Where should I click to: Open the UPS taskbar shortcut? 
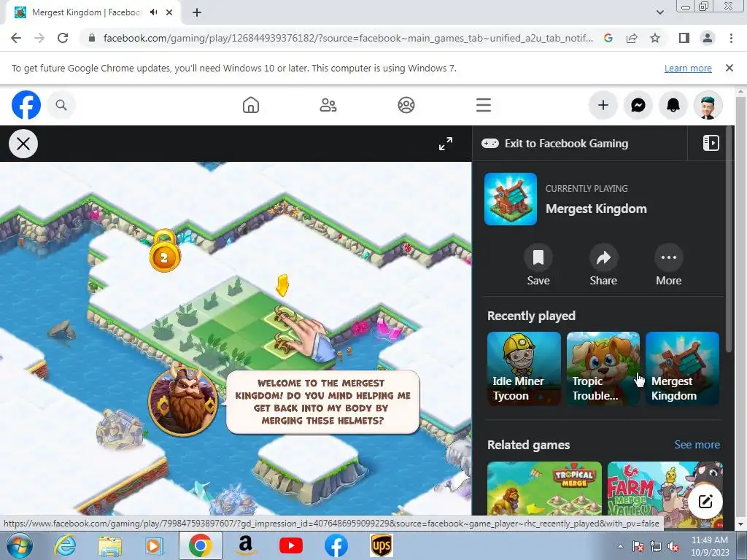[381, 545]
